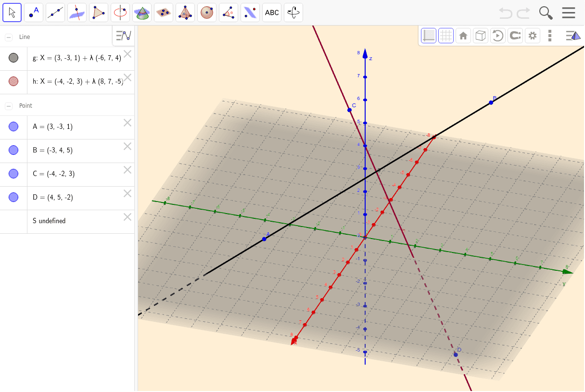The width and height of the screenshot is (585, 392).
Task: Open the search magnifier
Action: click(x=546, y=13)
